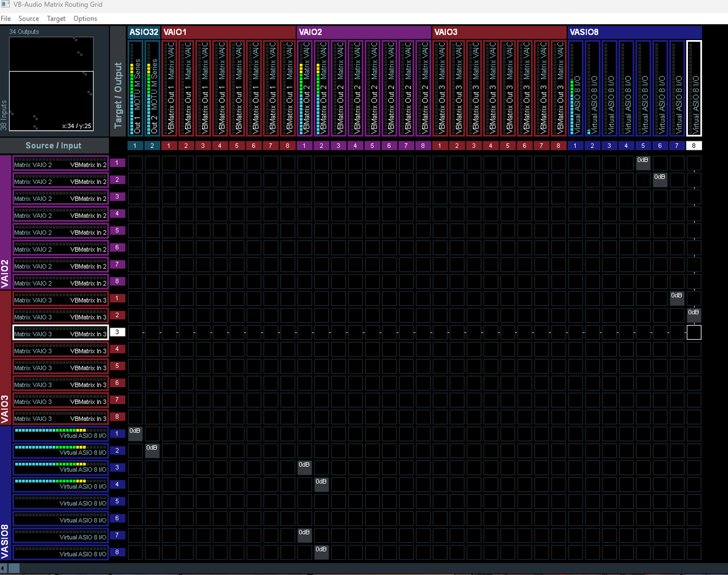Open the Target menu

[56, 19]
